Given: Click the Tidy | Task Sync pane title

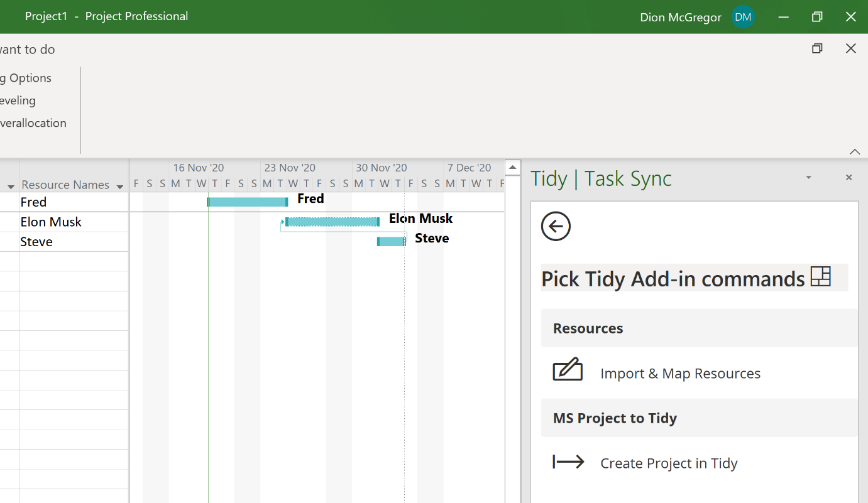Looking at the screenshot, I should pyautogui.click(x=601, y=179).
